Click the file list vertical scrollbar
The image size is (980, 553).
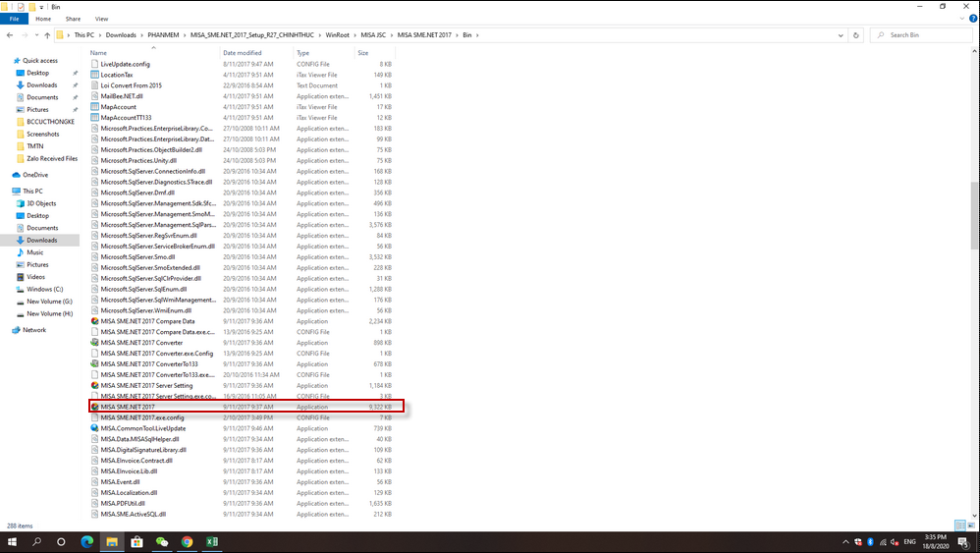click(x=975, y=215)
